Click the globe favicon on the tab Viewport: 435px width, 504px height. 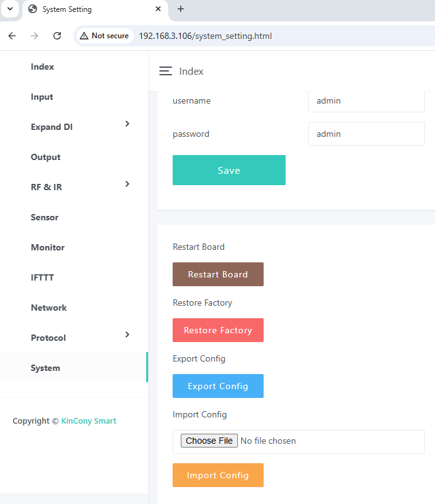coord(33,9)
